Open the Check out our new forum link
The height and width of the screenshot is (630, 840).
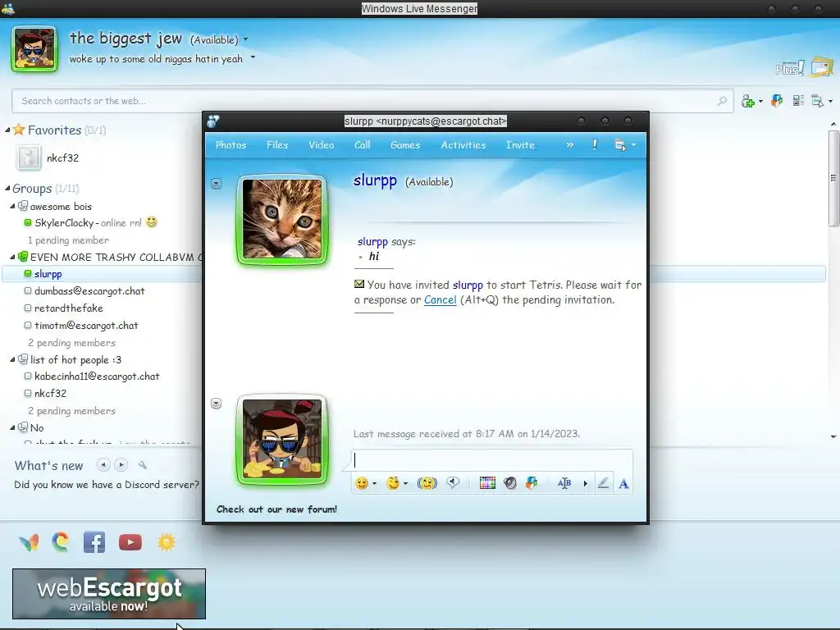pyautogui.click(x=277, y=509)
